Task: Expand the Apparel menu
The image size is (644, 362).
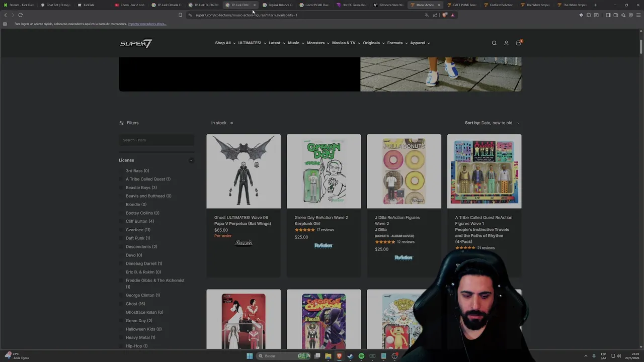Action: click(420, 43)
